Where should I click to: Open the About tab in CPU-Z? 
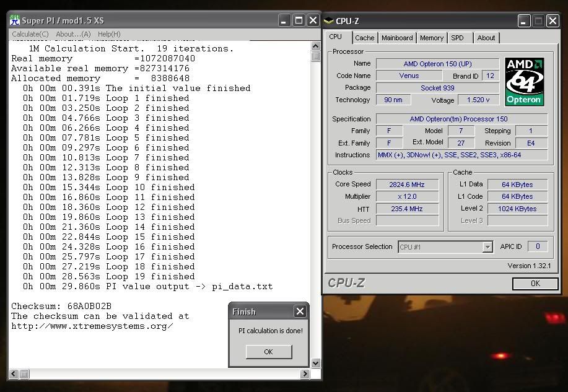(486, 38)
